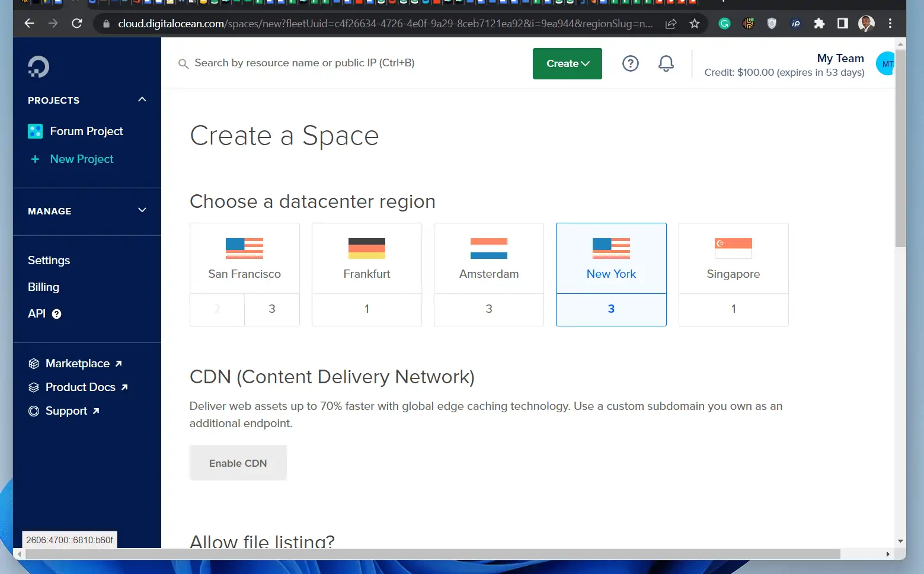Click the scroll-down arrow of the page

(x=900, y=541)
